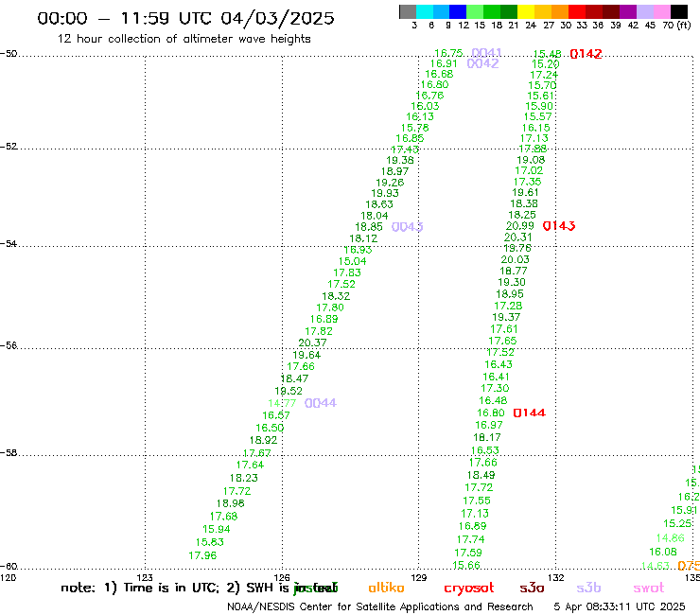Click the cryosat legend label
Viewport: 700px width, 615px height.
pos(469,589)
